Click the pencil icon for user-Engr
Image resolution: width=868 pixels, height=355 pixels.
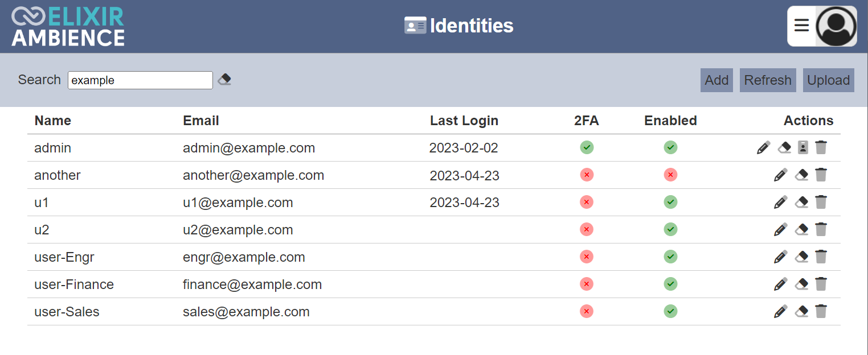point(781,257)
